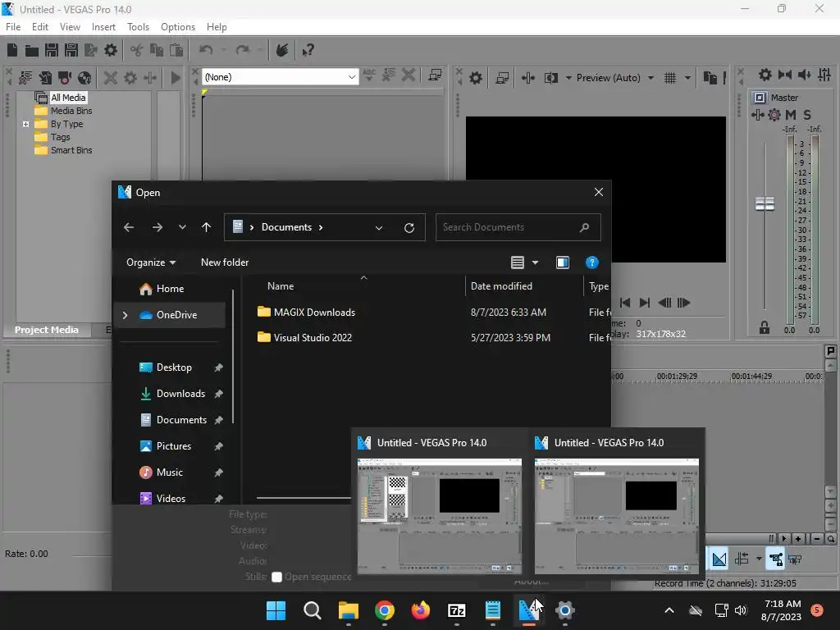
Task: Click the Preview on External Monitor icon
Action: point(503,78)
